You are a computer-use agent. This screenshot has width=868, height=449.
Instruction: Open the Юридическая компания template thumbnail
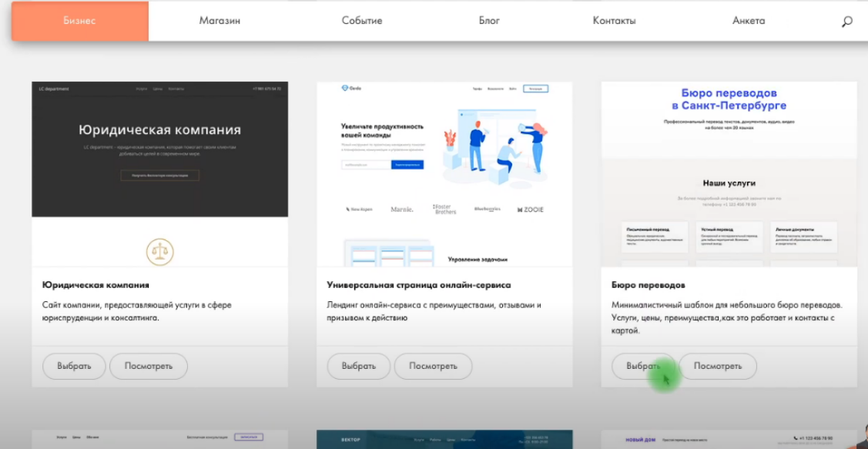coord(160,174)
